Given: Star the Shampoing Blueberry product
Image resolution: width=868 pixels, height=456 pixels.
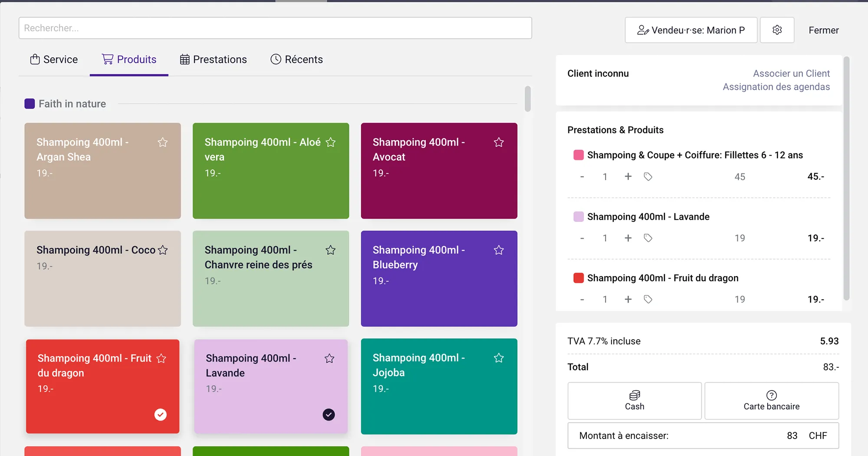Looking at the screenshot, I should 499,250.
